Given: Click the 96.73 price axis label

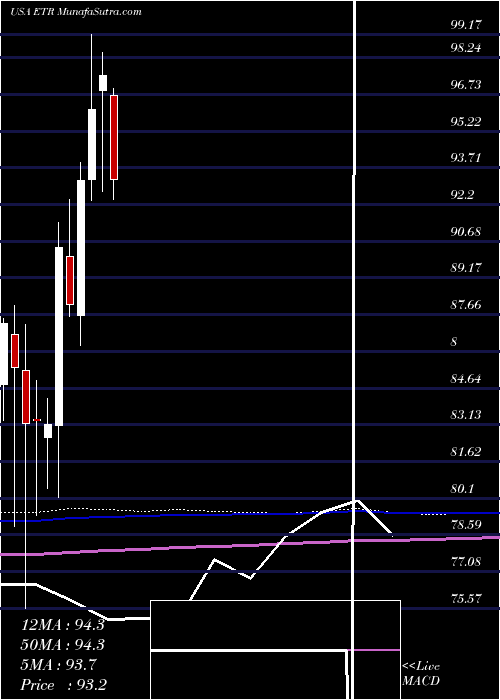Looking at the screenshot, I should (466, 85).
